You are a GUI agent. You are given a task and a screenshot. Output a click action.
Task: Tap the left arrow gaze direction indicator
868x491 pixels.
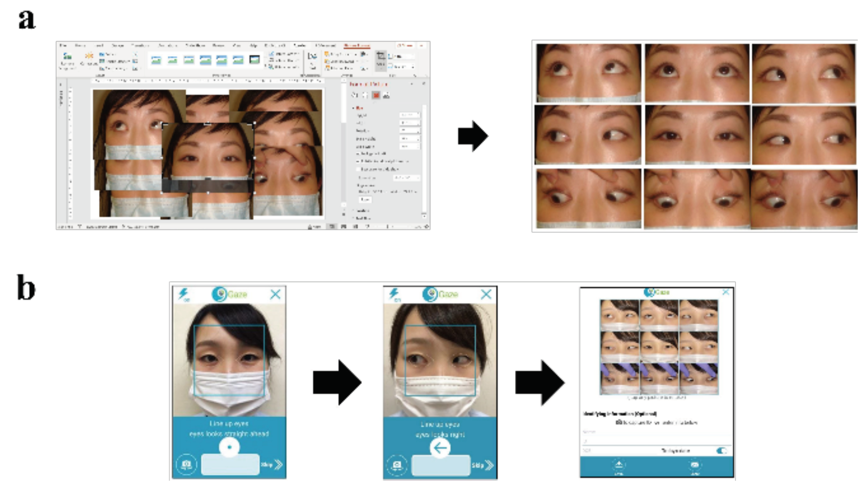point(440,448)
